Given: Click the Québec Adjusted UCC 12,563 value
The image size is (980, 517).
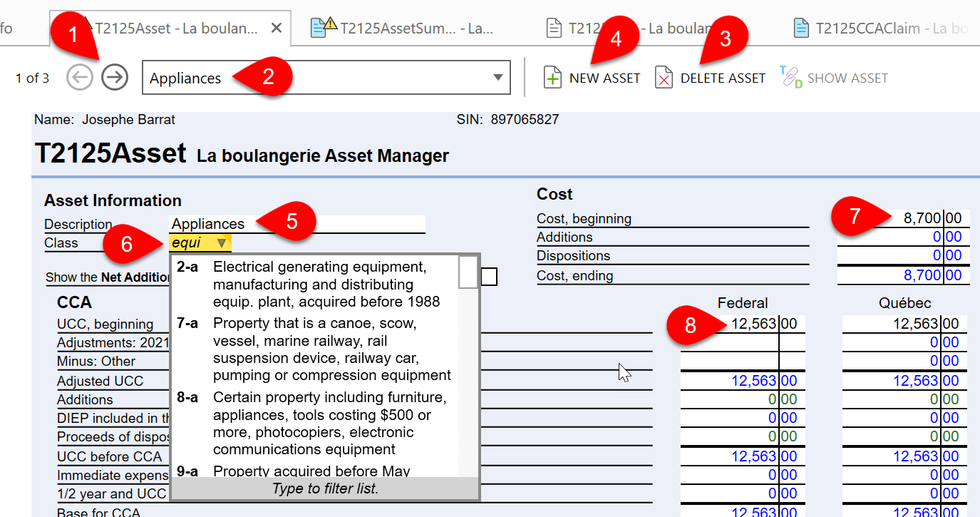Looking at the screenshot, I should tap(904, 382).
